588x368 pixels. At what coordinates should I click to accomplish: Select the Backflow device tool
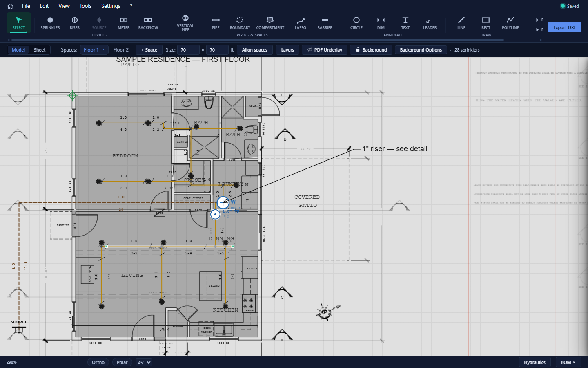[x=148, y=23]
